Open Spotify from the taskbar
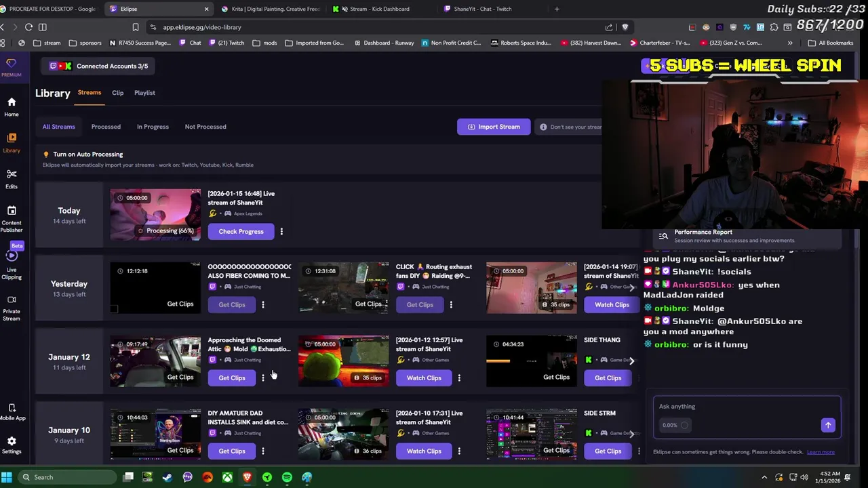This screenshot has width=868, height=488. (287, 477)
